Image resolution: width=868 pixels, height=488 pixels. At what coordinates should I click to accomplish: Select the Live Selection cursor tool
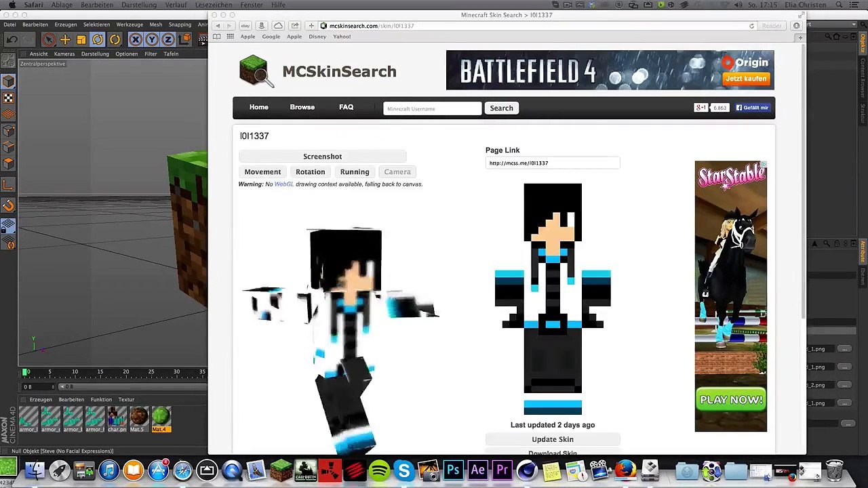tap(48, 40)
